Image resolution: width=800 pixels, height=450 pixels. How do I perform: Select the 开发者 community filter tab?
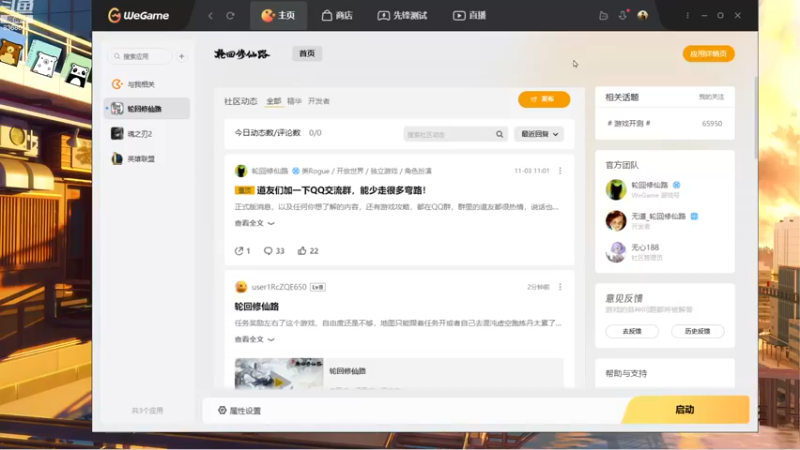tap(319, 101)
